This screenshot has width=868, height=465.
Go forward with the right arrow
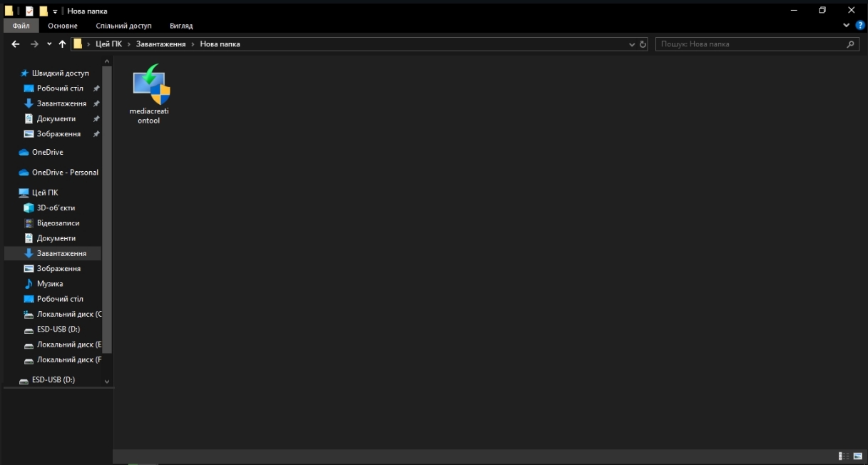(x=34, y=44)
